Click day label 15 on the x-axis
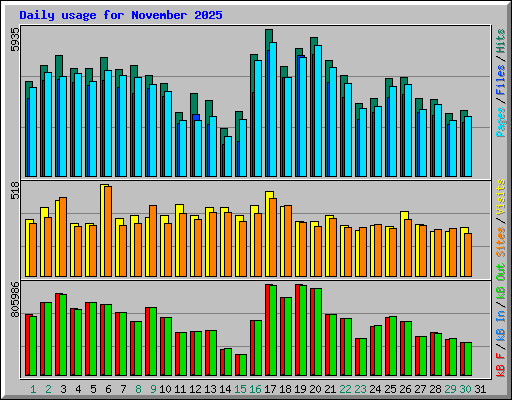 pyautogui.click(x=240, y=389)
